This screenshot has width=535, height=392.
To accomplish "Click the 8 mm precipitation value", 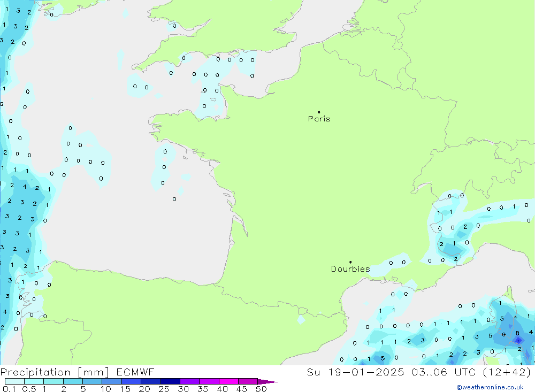I will (517, 333).
